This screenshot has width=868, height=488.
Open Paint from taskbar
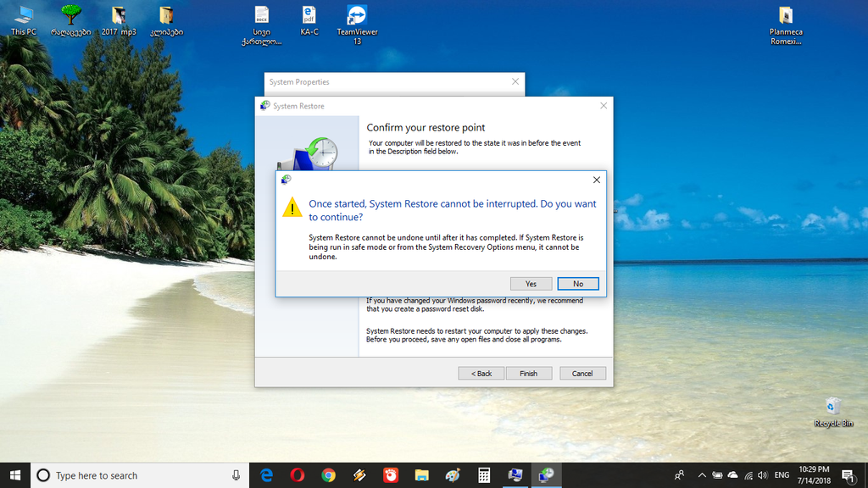453,475
